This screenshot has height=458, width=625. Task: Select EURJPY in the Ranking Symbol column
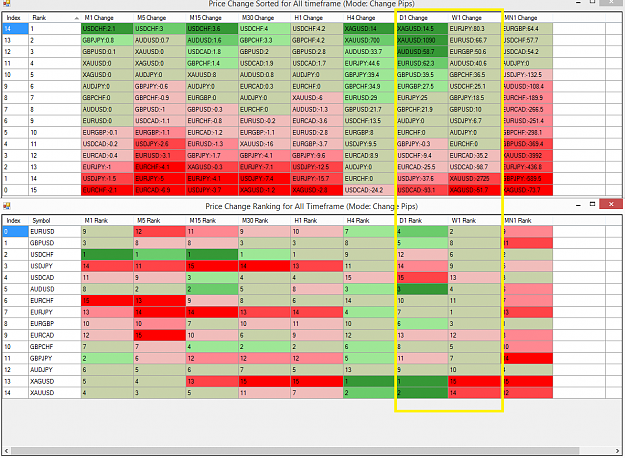tap(55, 312)
